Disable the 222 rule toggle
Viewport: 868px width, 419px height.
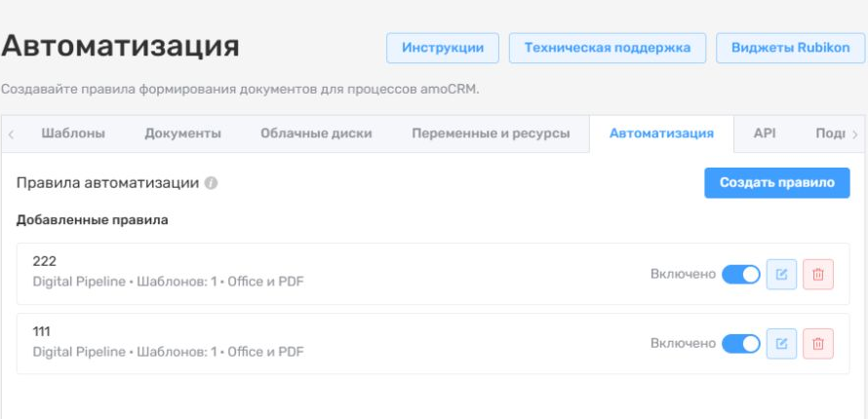coord(740,274)
